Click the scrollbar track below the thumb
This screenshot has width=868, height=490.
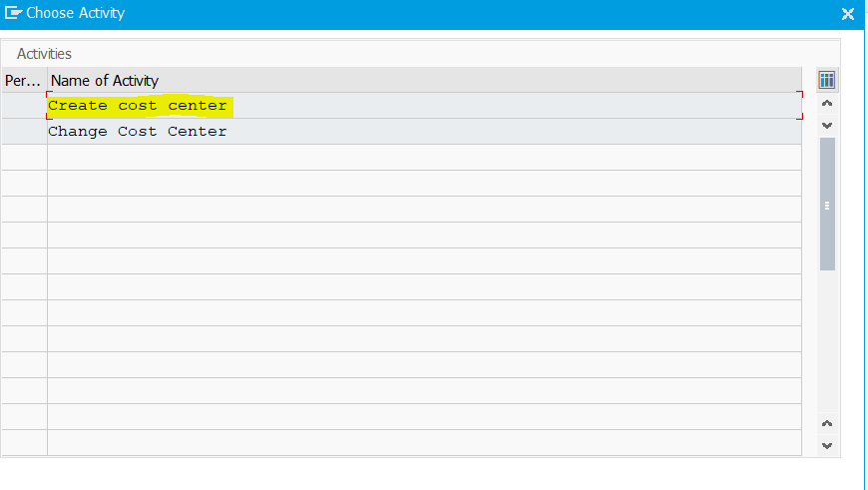(827, 343)
